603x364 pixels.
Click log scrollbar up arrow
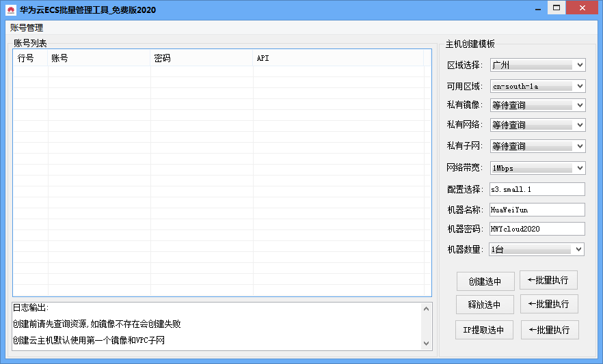click(x=426, y=309)
